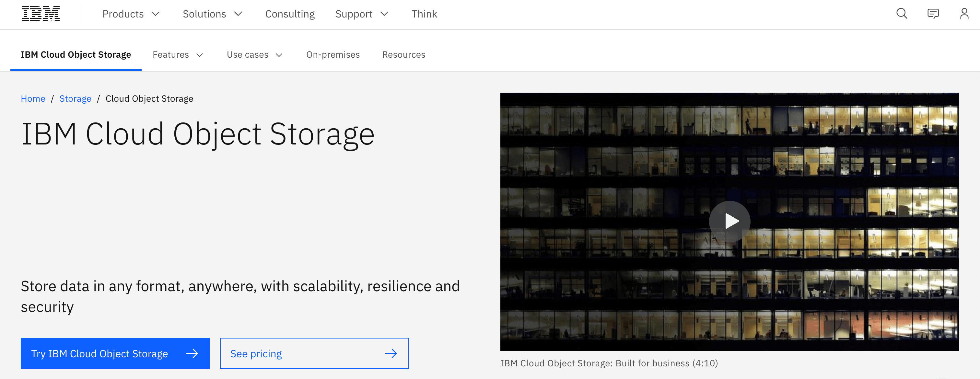The height and width of the screenshot is (379, 980).
Task: Click 'Cloud Object Storage' breadcrumb text
Action: coord(149,99)
